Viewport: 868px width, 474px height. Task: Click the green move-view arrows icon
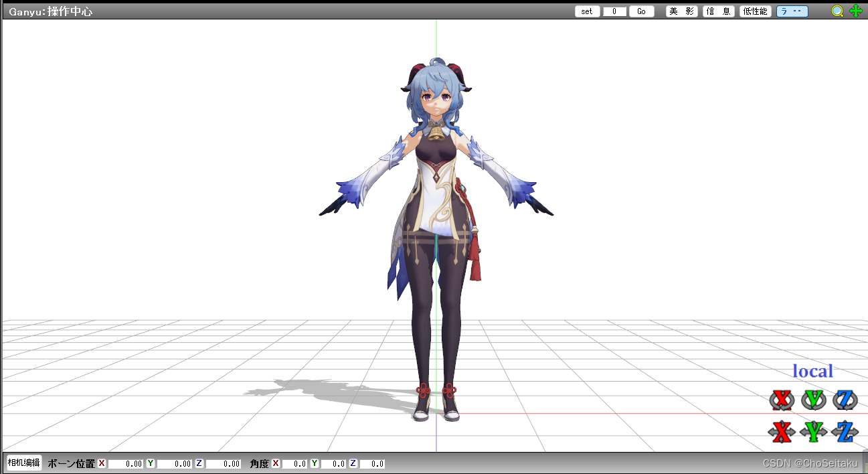(x=856, y=11)
